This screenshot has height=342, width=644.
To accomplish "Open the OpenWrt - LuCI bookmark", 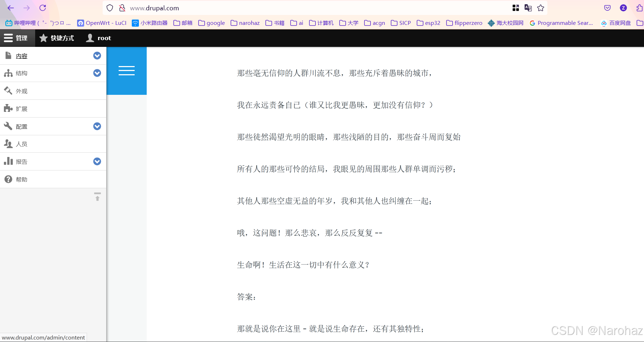I will point(102,23).
